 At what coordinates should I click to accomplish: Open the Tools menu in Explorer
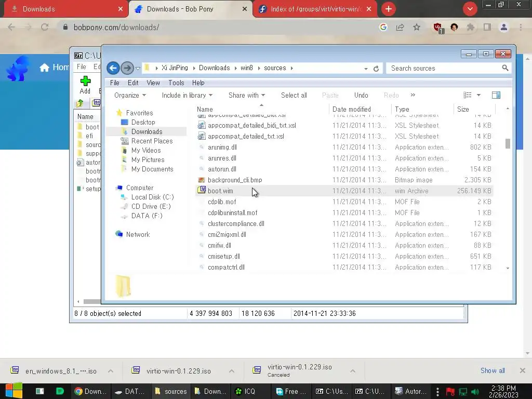pos(176,83)
